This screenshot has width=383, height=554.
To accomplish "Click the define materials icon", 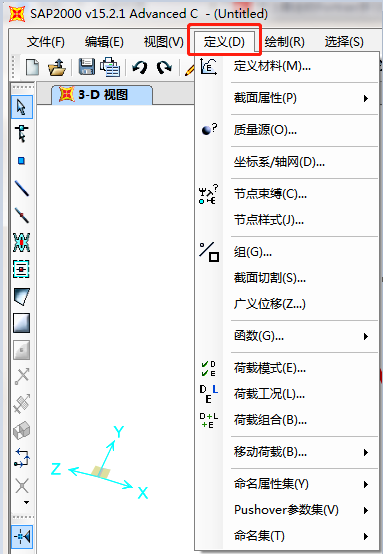I will 209,66.
